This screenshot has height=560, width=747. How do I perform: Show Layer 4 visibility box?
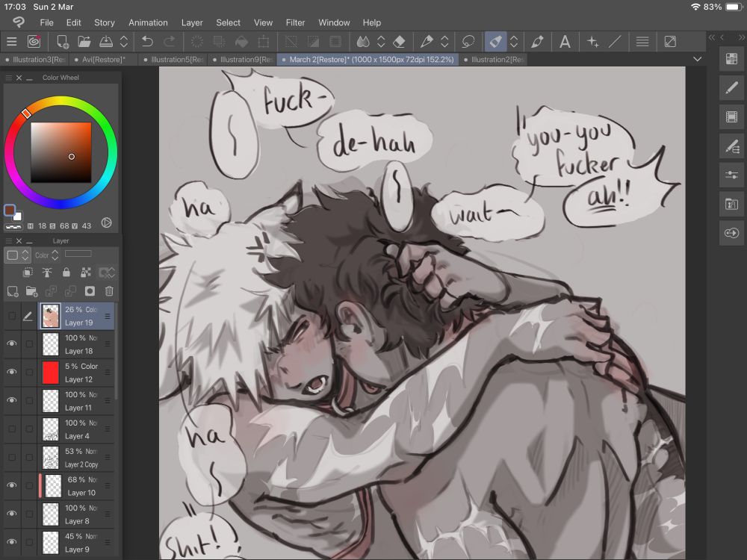pos(12,429)
